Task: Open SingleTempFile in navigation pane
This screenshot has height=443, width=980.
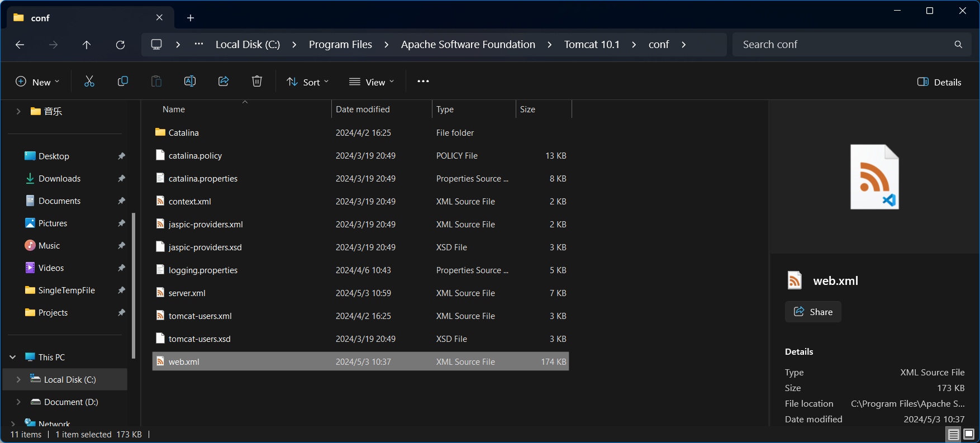Action: pos(66,290)
